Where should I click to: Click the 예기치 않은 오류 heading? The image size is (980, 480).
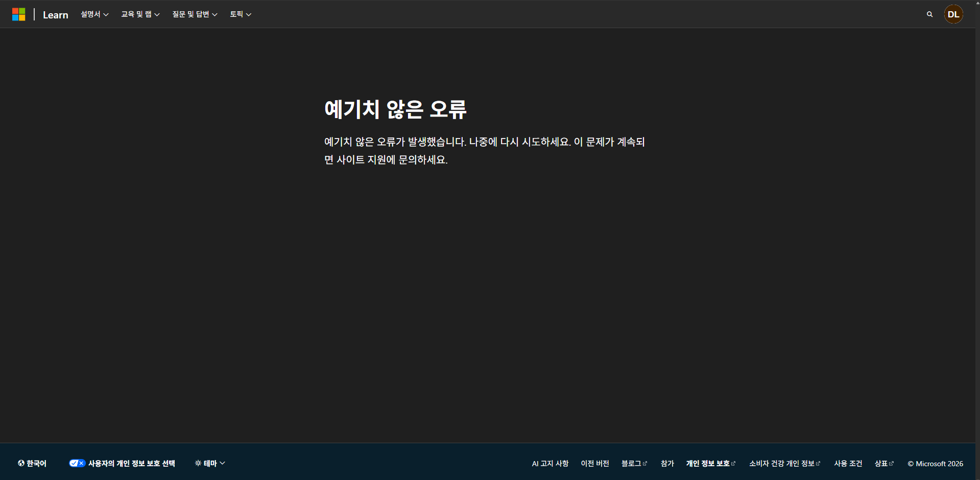coord(395,109)
